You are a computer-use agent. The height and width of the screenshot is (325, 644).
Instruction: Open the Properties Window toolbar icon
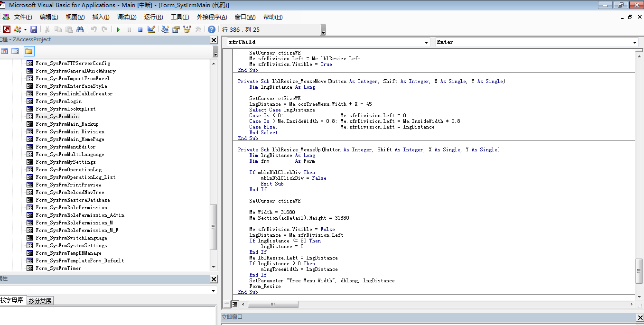coord(176,29)
